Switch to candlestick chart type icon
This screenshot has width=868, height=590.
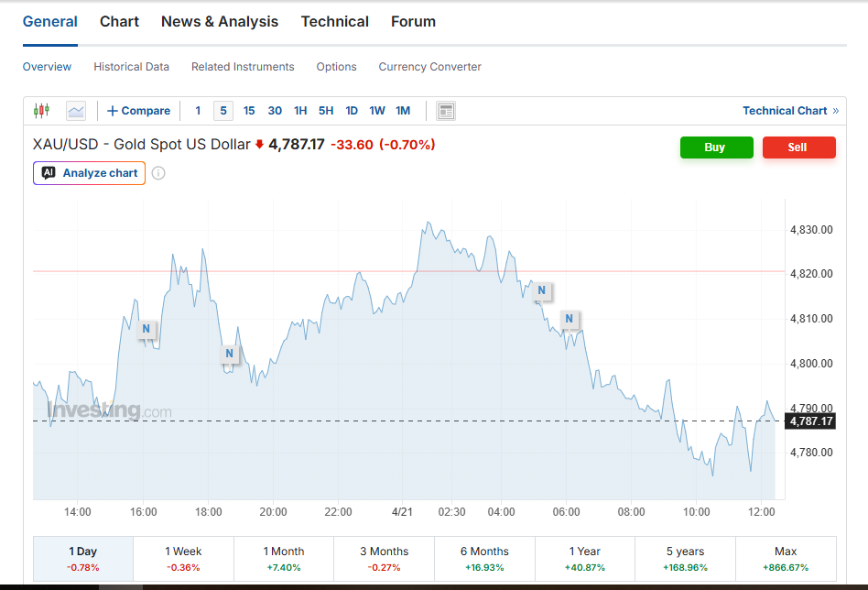tap(41, 111)
